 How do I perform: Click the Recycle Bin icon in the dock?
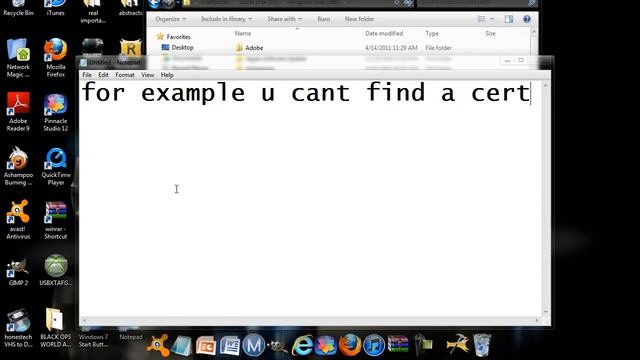[x=482, y=345]
